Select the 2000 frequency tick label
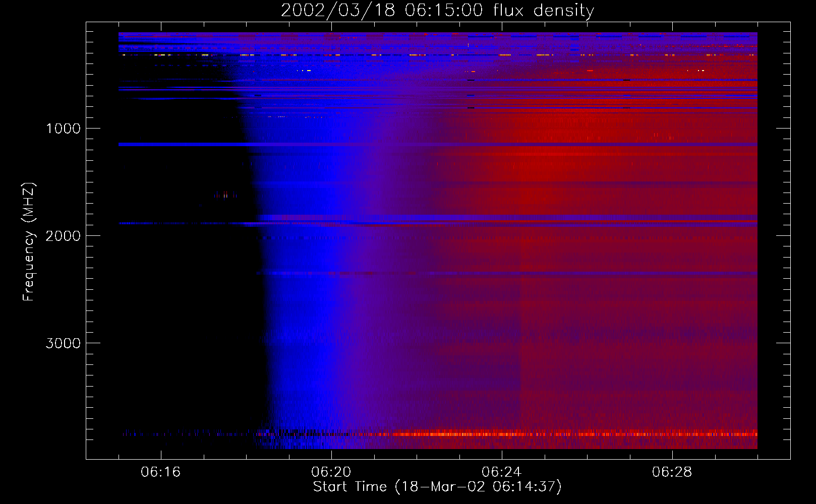Viewport: 816px width, 504px height. (63, 236)
